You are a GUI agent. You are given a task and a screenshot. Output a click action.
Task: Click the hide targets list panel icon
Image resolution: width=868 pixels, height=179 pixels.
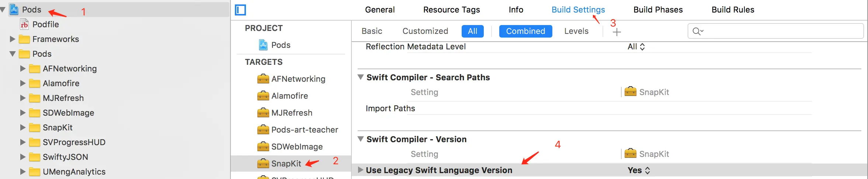click(x=240, y=10)
